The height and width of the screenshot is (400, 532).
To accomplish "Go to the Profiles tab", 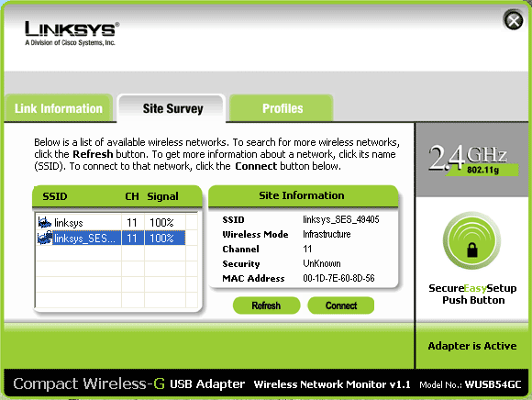I will click(282, 108).
